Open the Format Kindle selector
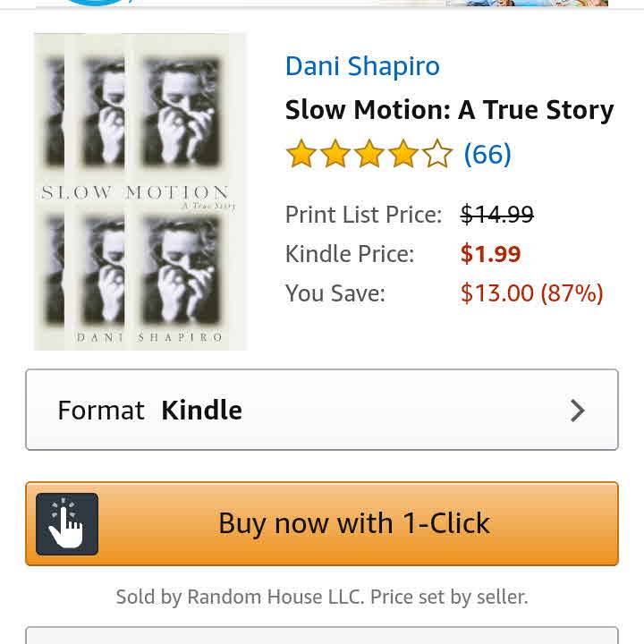644x644 pixels. pos(321,410)
